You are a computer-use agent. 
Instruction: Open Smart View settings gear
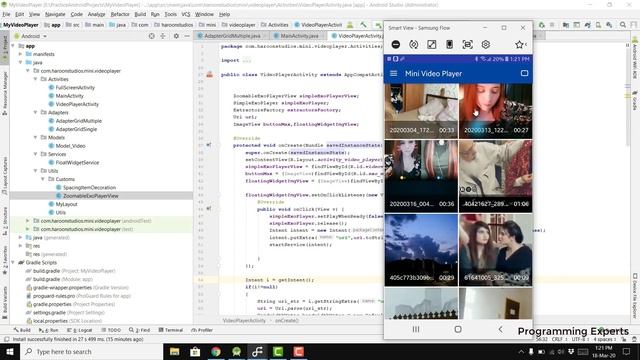point(485,44)
